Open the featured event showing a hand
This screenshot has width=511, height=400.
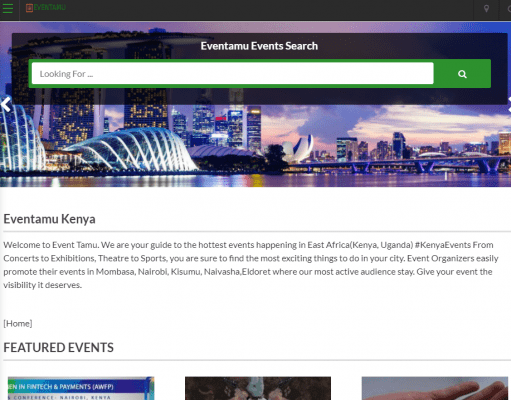click(x=435, y=388)
